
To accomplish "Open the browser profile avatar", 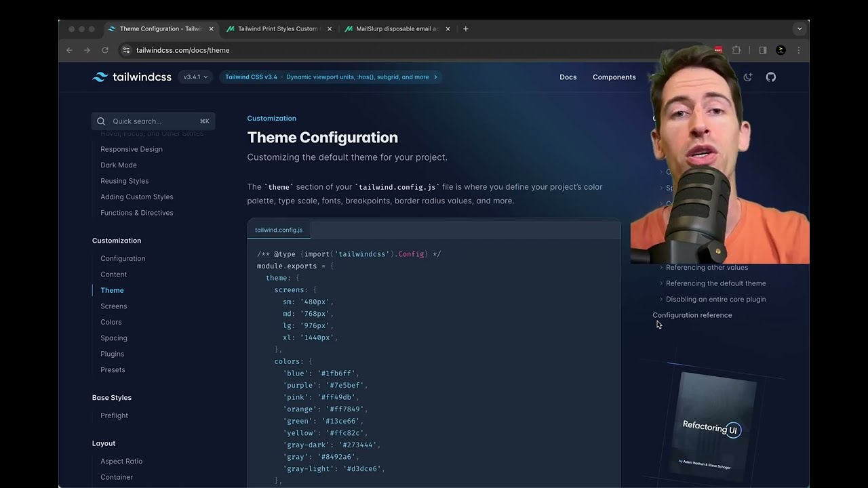I will click(781, 50).
